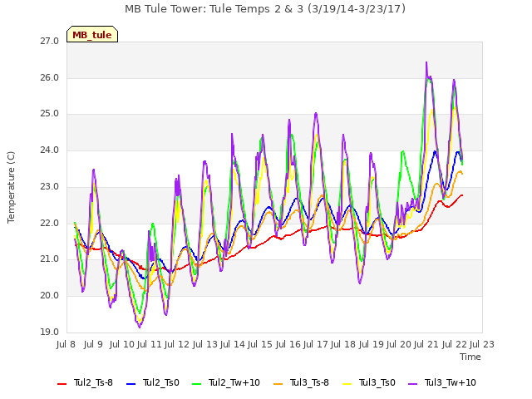Click the Jul 9 x-axis tick label

[93, 345]
